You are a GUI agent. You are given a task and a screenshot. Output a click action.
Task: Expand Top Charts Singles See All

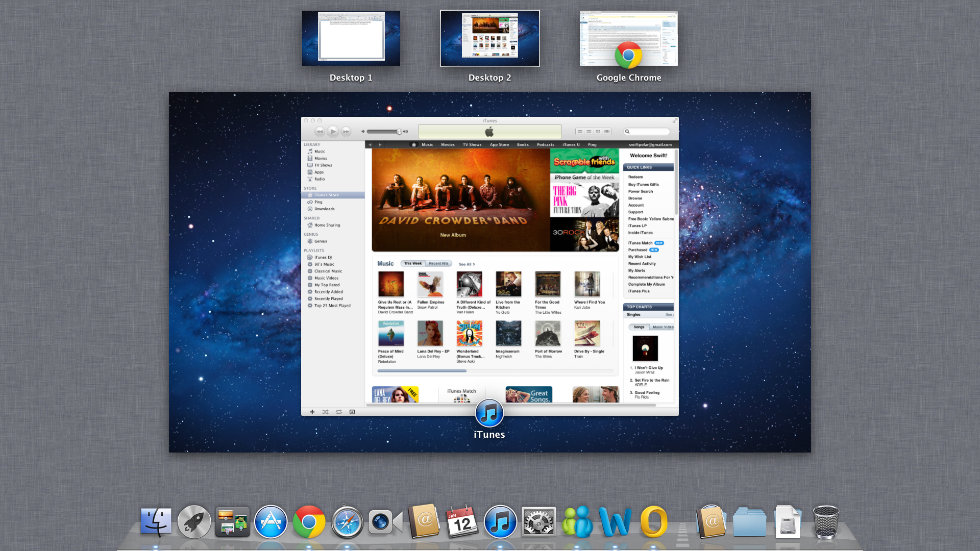pos(669,315)
